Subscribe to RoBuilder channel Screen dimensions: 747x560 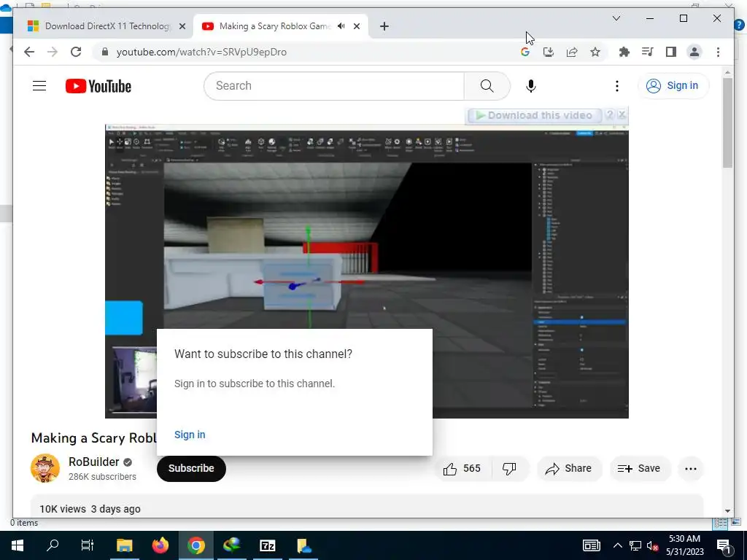tap(191, 468)
